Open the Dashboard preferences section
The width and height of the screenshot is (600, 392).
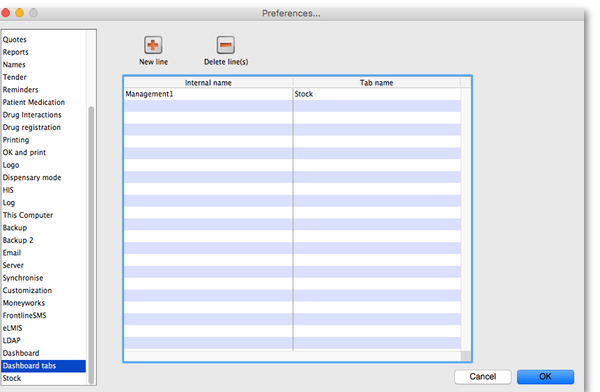pos(21,353)
